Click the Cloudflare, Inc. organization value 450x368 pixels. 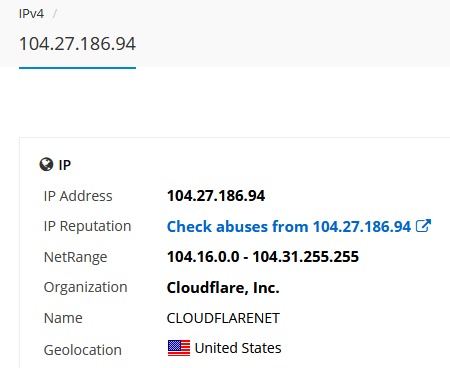223,287
